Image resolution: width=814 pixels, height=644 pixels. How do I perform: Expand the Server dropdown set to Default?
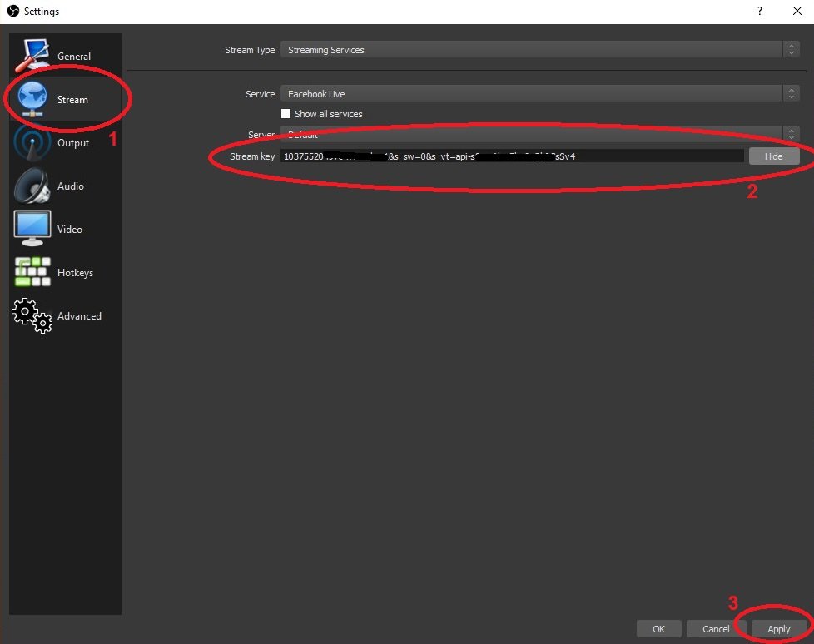pos(533,134)
